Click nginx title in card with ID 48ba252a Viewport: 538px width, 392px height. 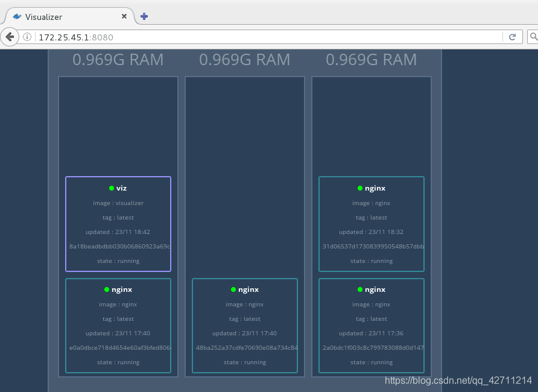click(x=248, y=289)
